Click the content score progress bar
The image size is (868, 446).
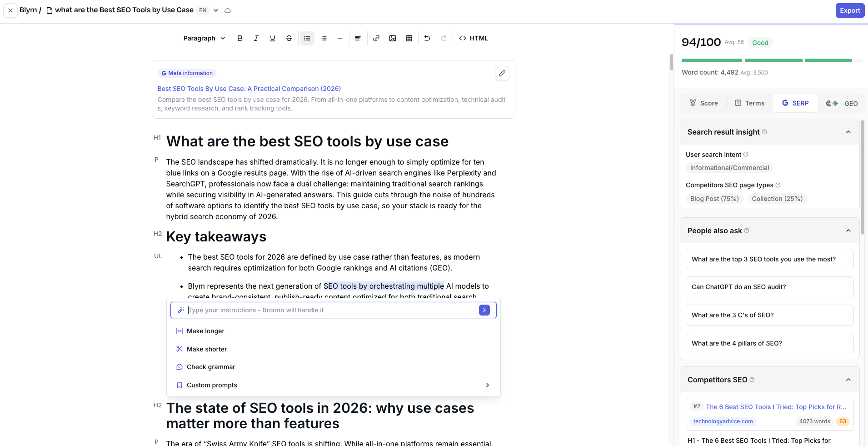click(772, 60)
